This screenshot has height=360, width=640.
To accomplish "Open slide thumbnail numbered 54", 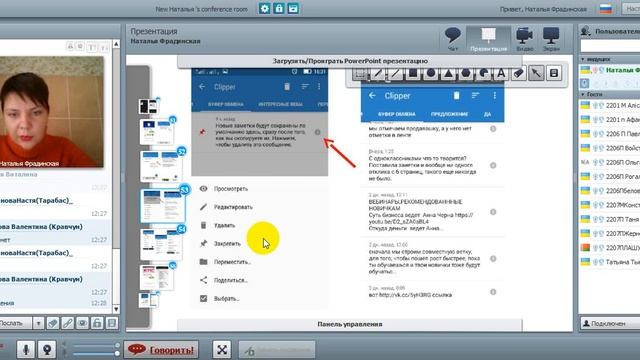I will coord(162,244).
